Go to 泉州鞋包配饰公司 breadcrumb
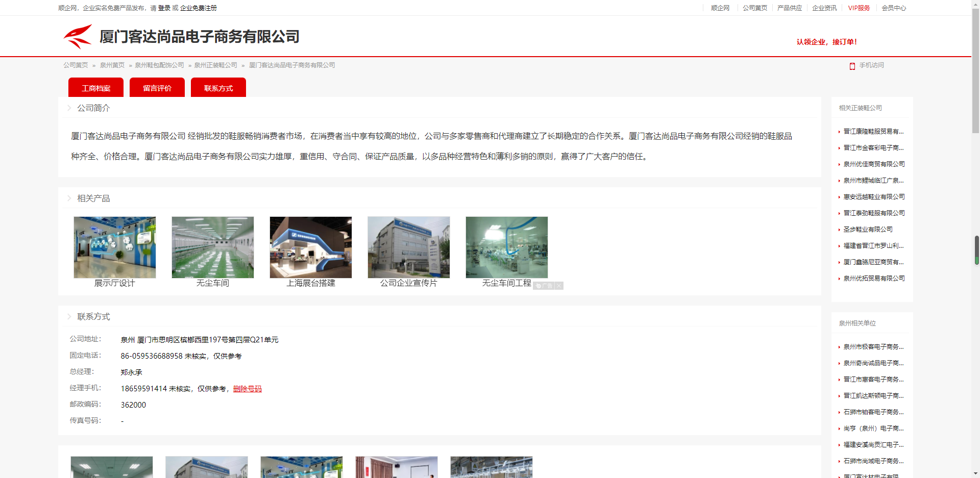 159,65
